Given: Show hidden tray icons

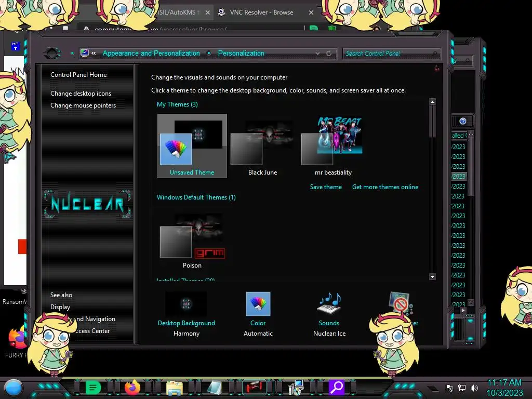Looking at the screenshot, I should pos(432,388).
